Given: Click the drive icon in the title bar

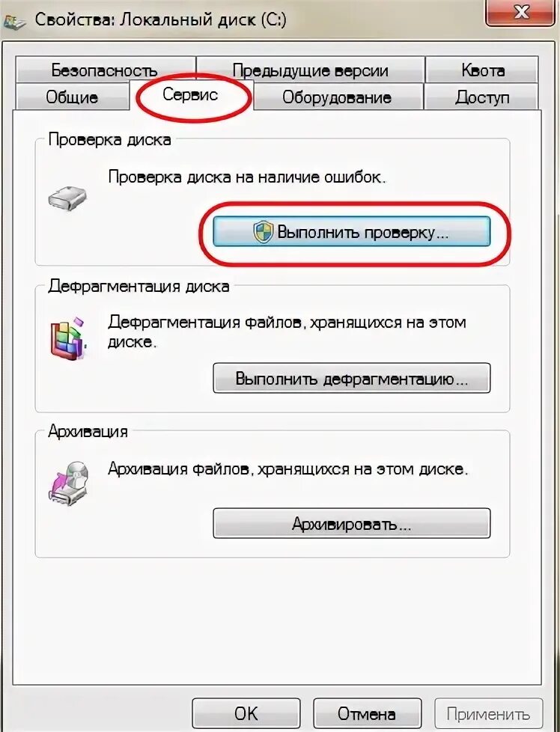Looking at the screenshot, I should tap(13, 21).
